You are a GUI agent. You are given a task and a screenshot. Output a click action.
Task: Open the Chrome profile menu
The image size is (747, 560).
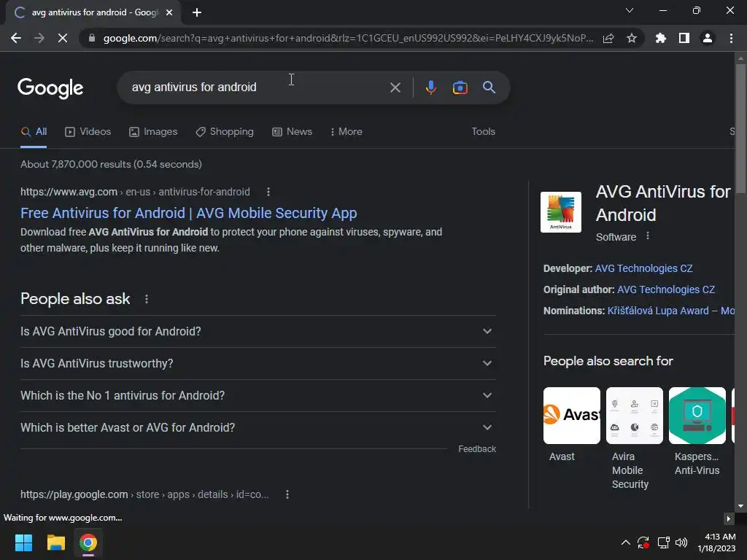tap(708, 38)
